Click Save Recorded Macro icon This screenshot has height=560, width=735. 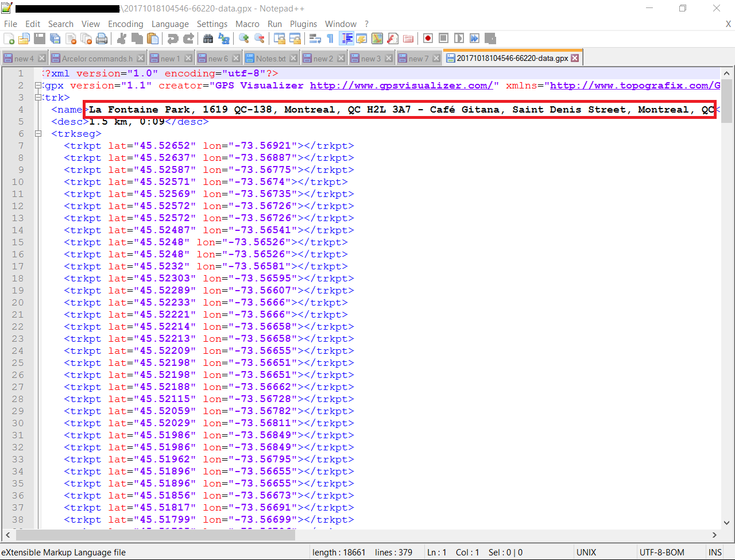[490, 38]
